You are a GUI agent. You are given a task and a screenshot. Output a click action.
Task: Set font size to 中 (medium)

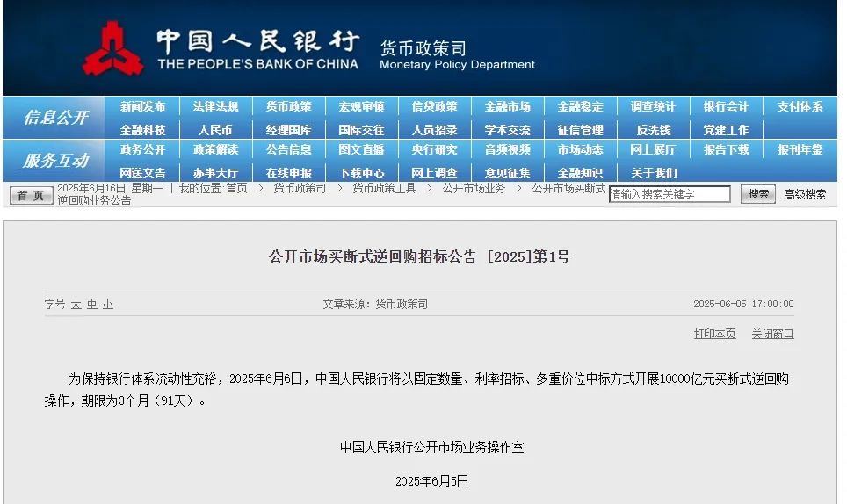[x=91, y=304]
